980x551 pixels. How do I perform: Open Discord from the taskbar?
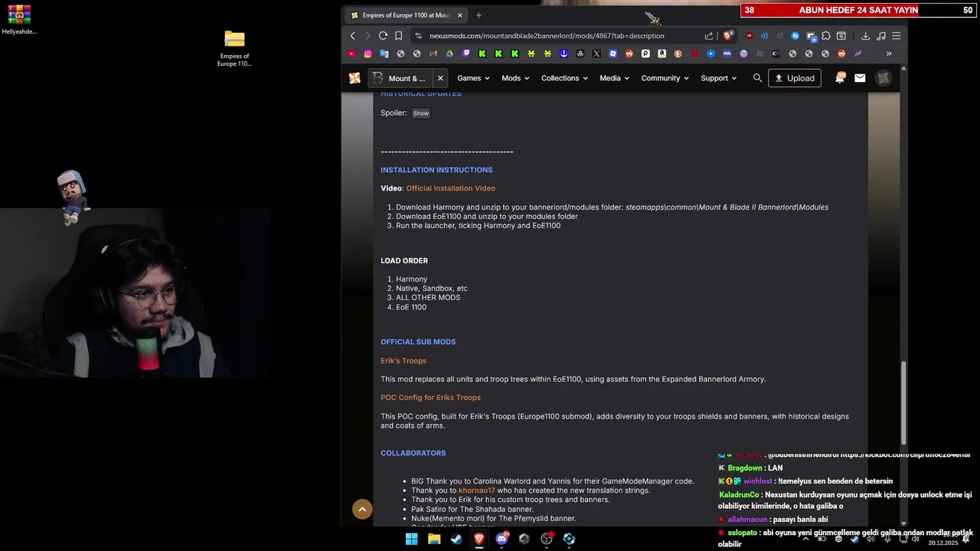501,539
